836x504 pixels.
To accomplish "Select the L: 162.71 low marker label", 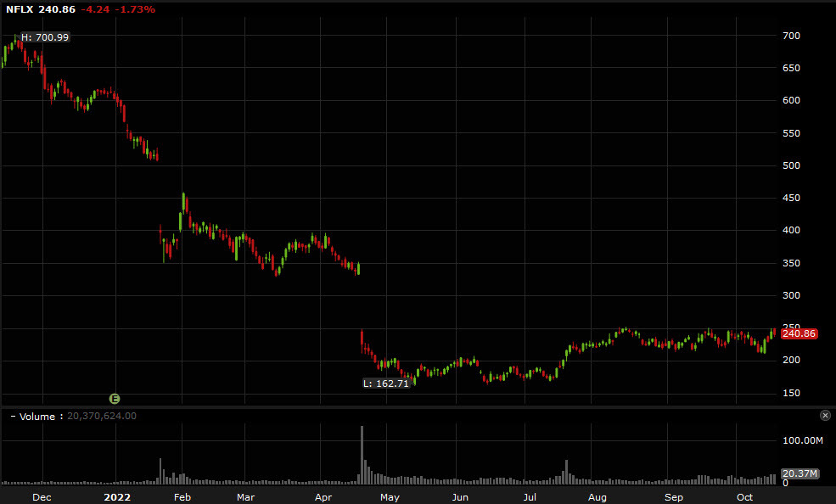I will click(388, 384).
